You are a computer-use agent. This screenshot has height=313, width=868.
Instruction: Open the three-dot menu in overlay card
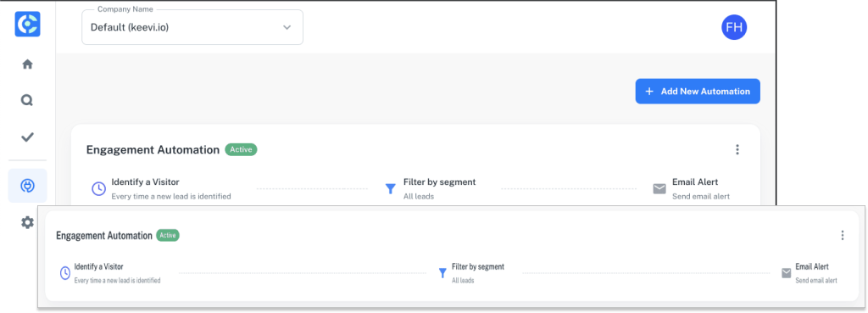click(x=843, y=236)
